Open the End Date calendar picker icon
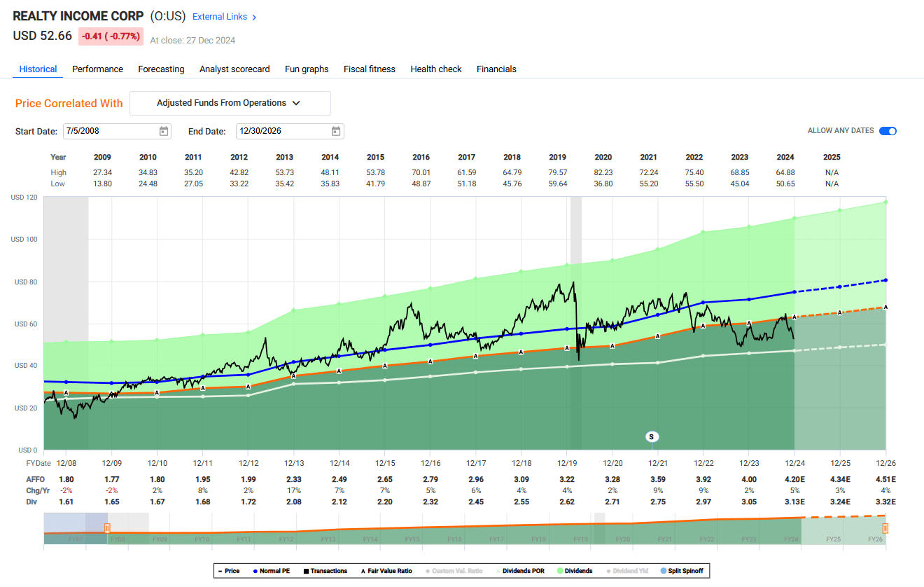Screen dimensions: 924x587 coord(336,131)
